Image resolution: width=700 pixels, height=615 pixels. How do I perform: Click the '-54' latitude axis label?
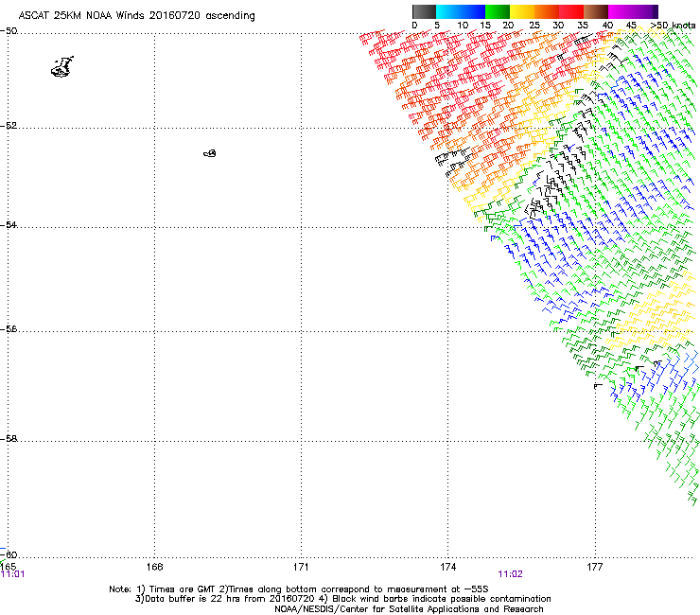click(9, 225)
